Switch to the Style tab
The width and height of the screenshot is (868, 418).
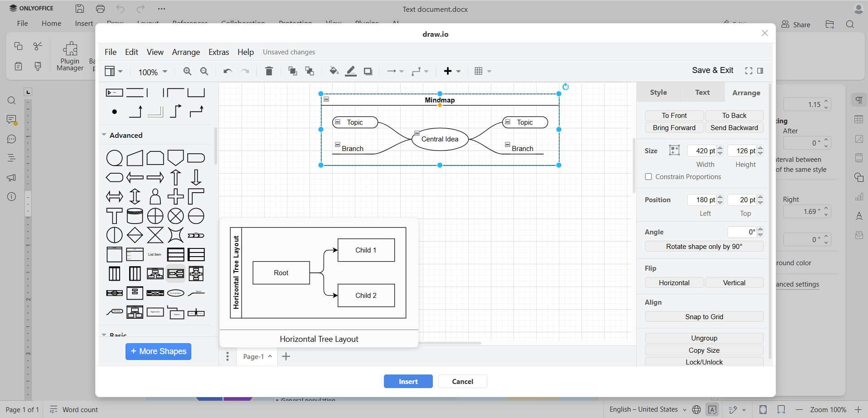coord(658,92)
